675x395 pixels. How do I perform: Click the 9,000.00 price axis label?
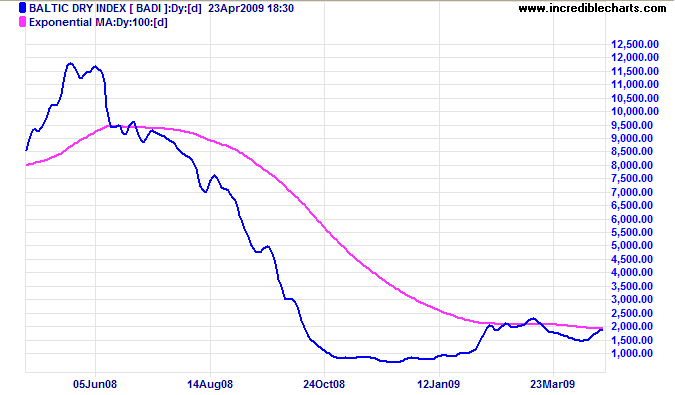(x=632, y=138)
